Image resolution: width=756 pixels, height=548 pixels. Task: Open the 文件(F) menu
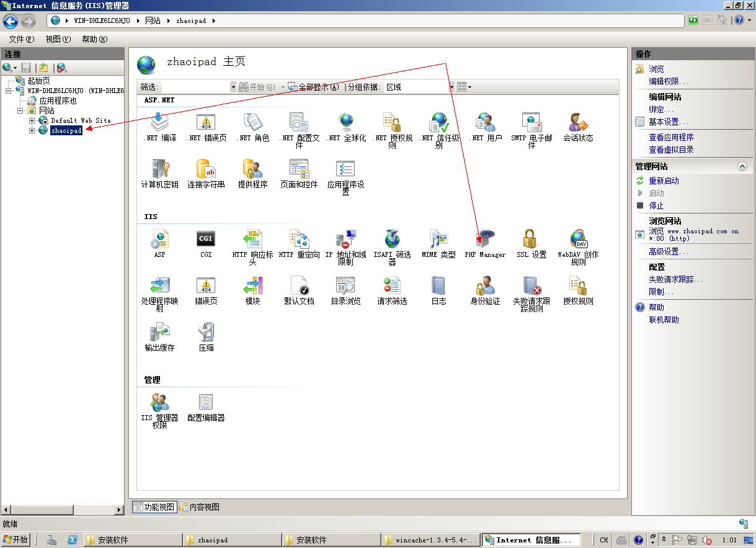tap(21, 39)
